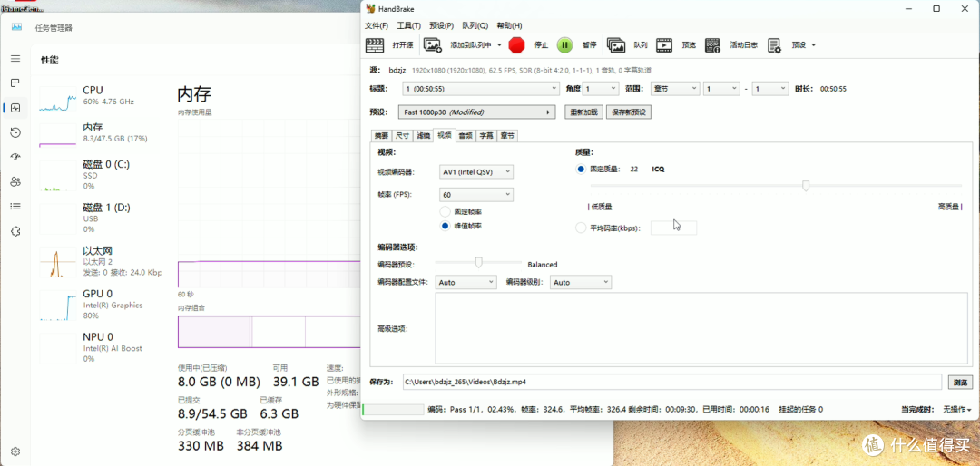Open Users icon in Task Manager sidebar
This screenshot has height=466, width=980.
pos(15,182)
